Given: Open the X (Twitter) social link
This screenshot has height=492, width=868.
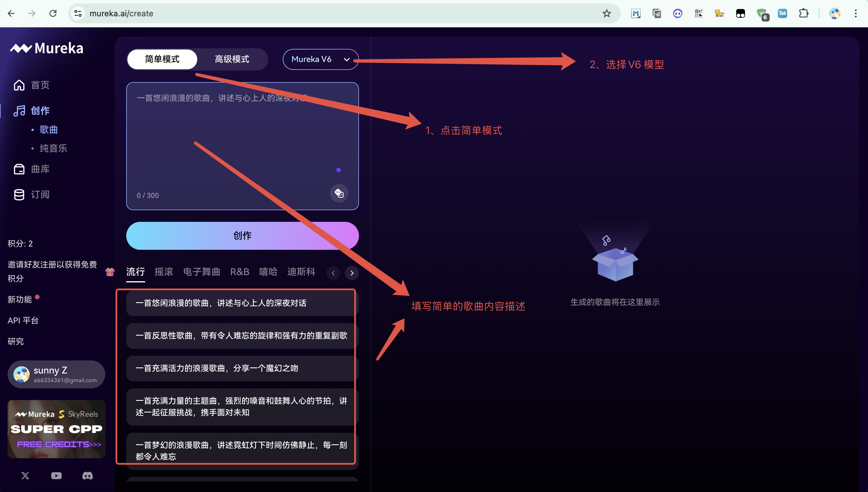Looking at the screenshot, I should (25, 475).
